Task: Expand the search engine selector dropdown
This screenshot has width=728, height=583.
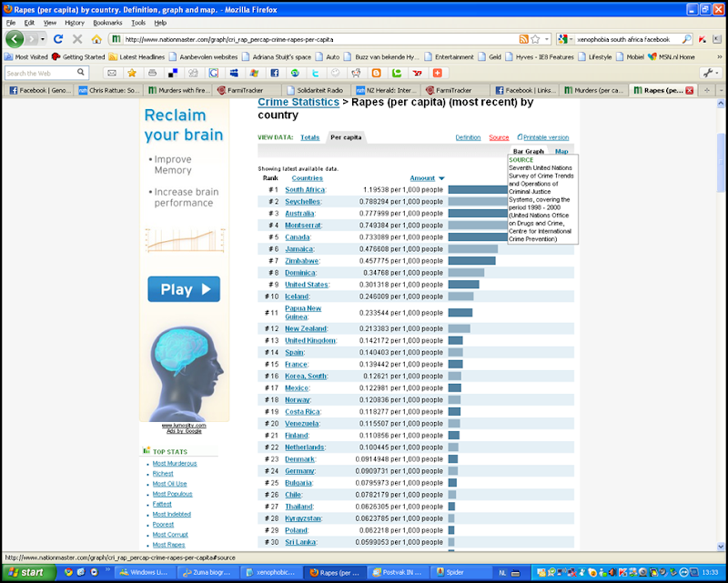Action: click(565, 39)
